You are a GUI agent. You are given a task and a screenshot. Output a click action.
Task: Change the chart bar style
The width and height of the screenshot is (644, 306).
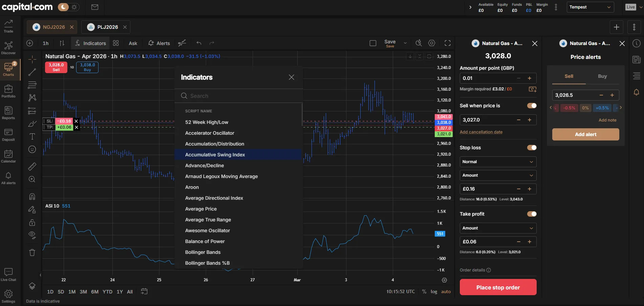(62, 43)
